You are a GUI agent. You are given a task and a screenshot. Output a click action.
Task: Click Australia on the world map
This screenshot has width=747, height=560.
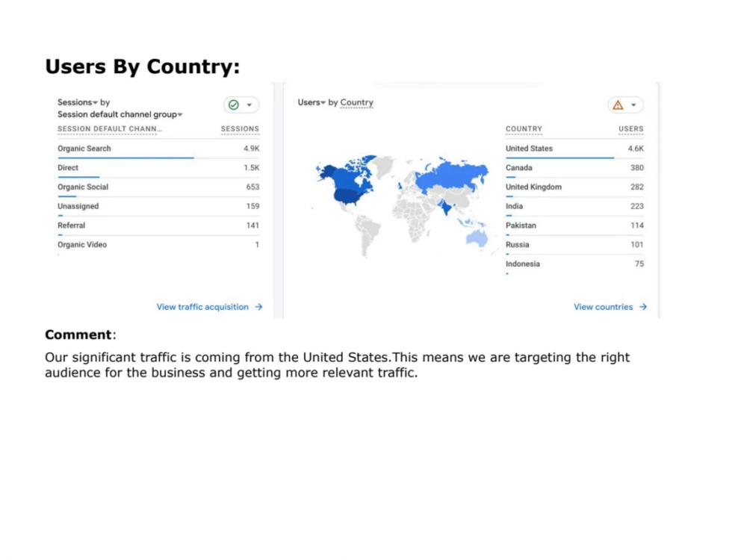pyautogui.click(x=477, y=238)
